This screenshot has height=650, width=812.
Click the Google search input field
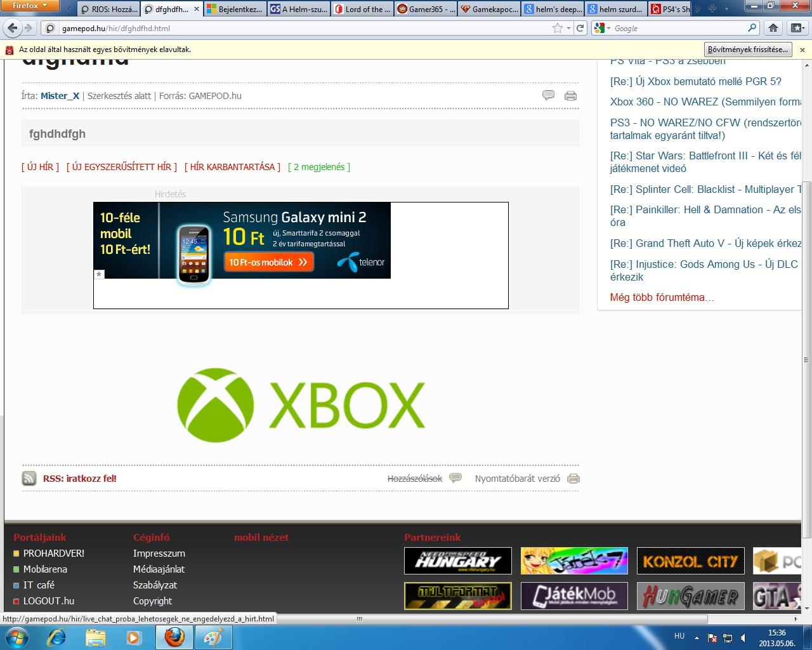click(679, 28)
